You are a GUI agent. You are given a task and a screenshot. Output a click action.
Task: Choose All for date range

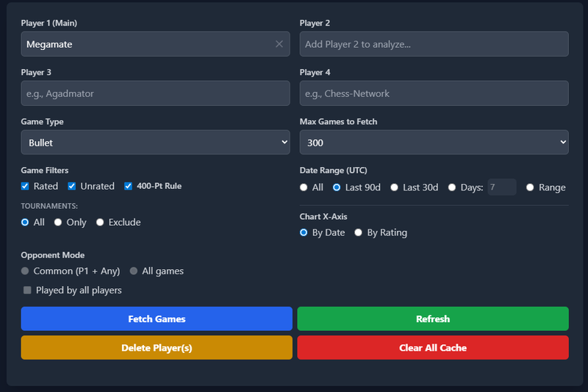click(304, 188)
